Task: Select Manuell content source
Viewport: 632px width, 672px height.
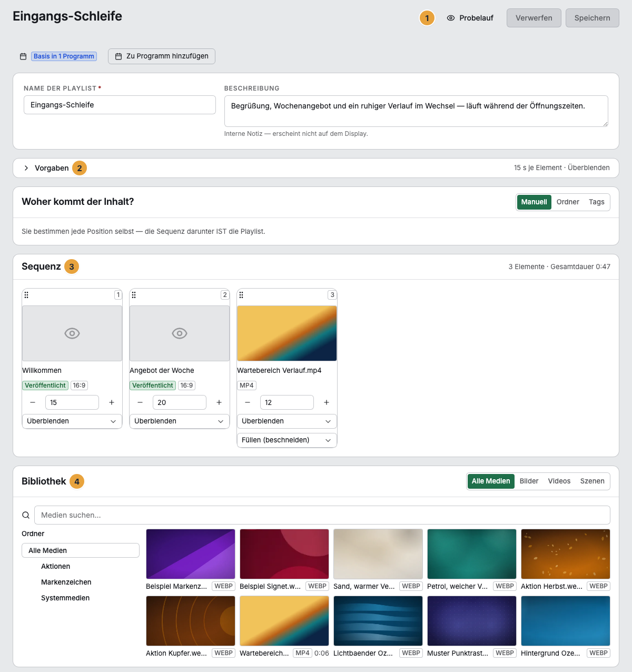Action: 534,202
